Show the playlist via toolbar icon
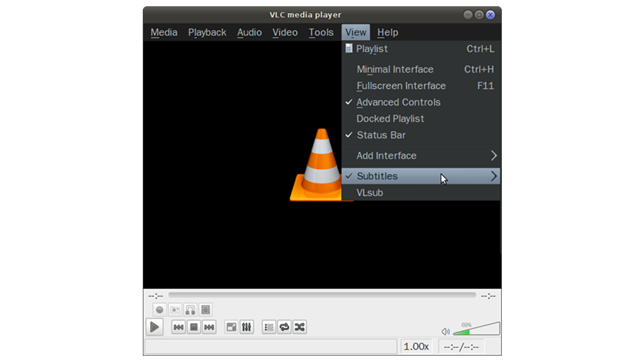The image size is (644, 362). coord(269,327)
